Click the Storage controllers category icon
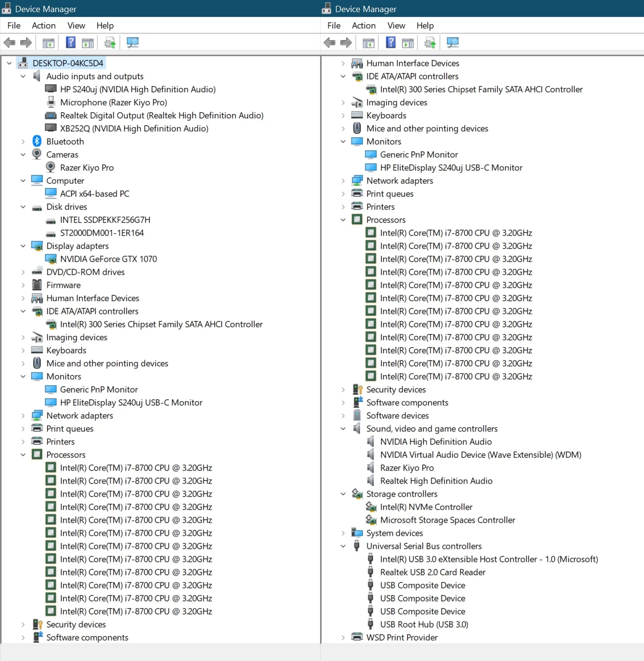644x661 pixels. [x=357, y=493]
